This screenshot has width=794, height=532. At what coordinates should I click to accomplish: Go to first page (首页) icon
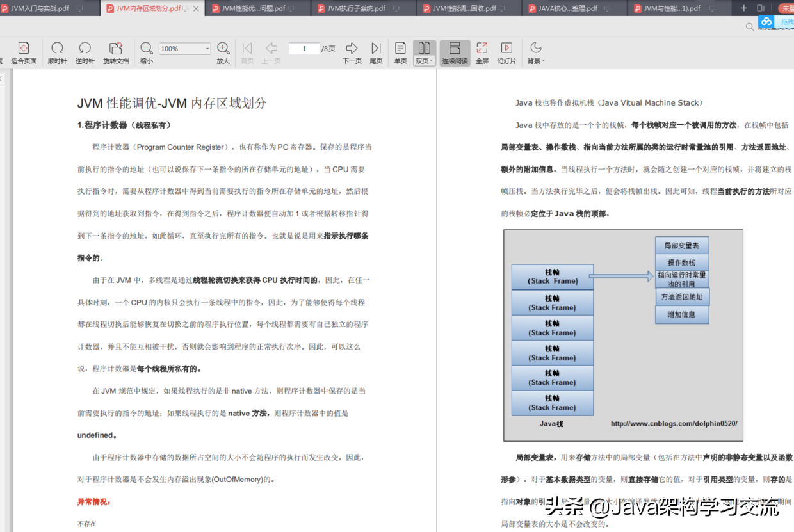[x=247, y=48]
